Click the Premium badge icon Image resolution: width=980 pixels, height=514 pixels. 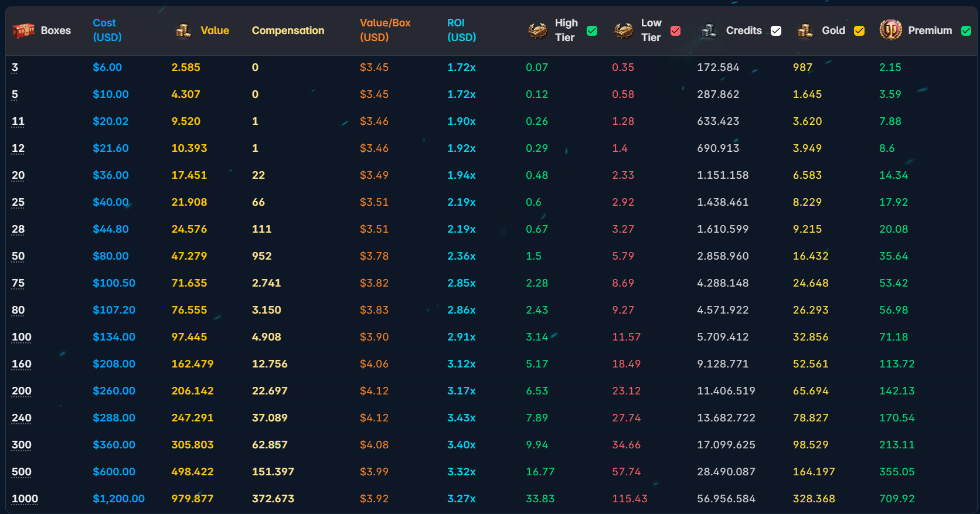(x=890, y=30)
